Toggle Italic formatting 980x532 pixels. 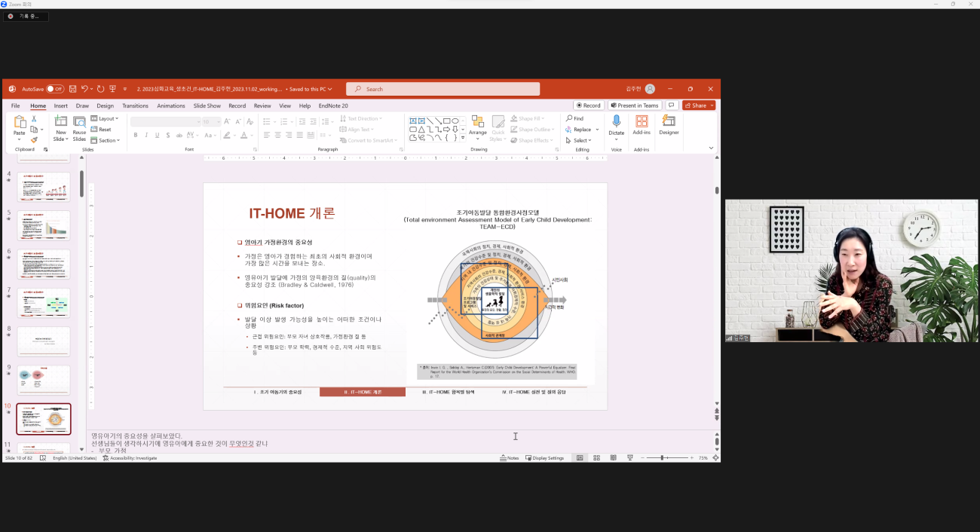(x=146, y=135)
